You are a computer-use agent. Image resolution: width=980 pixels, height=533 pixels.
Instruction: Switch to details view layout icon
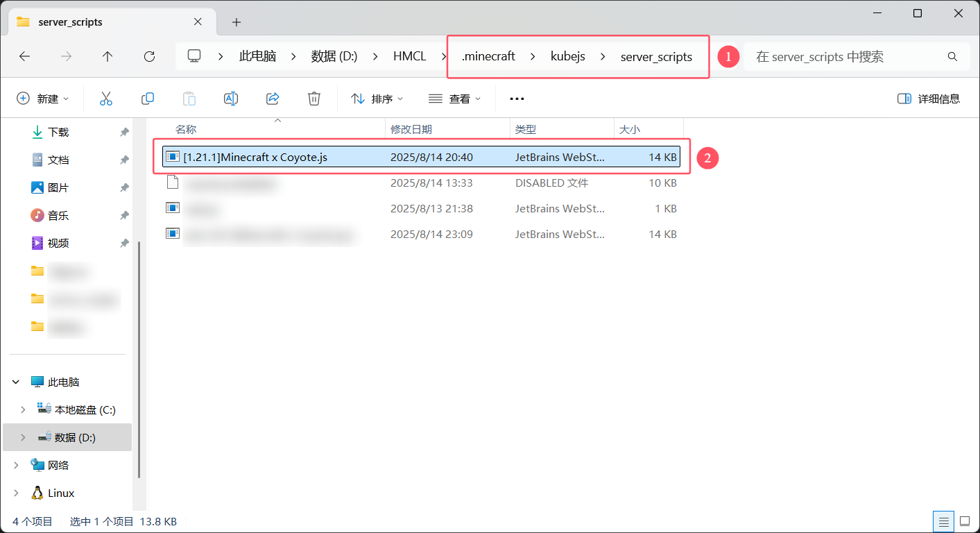click(943, 521)
